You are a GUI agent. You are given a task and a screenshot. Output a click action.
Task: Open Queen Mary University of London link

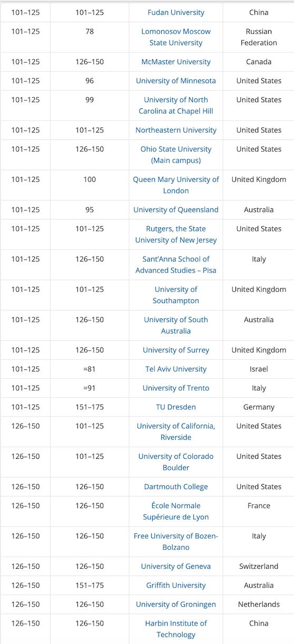[x=176, y=185]
